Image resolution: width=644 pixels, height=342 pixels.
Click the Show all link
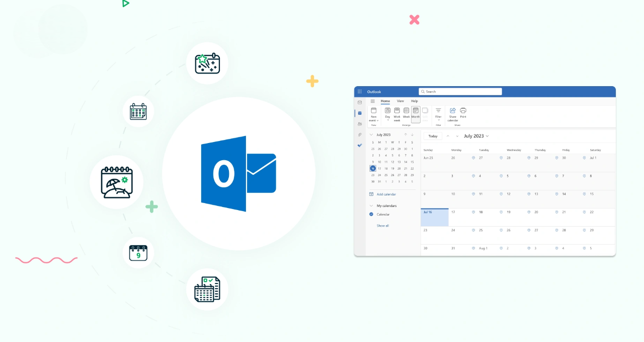pos(383,226)
